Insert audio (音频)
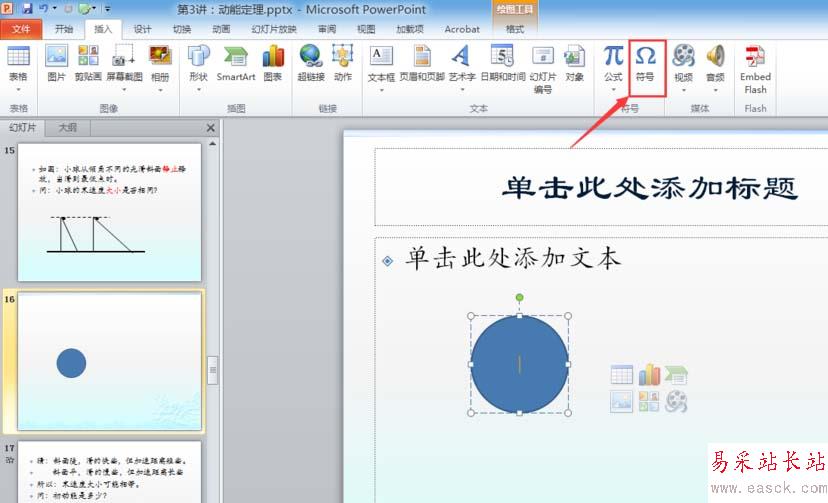The width and height of the screenshot is (828, 503). pyautogui.click(x=715, y=63)
